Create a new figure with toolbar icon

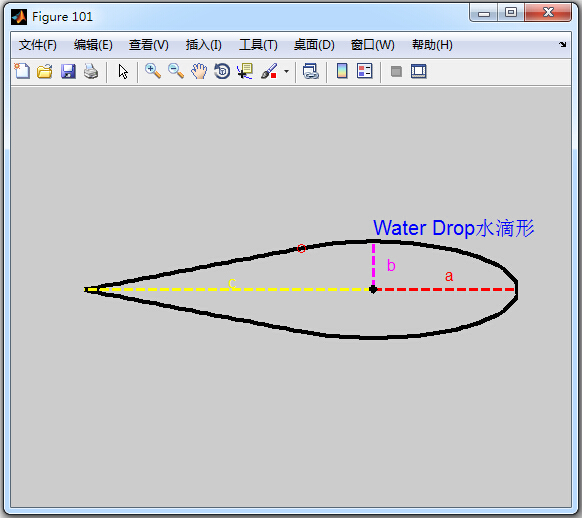click(x=22, y=71)
